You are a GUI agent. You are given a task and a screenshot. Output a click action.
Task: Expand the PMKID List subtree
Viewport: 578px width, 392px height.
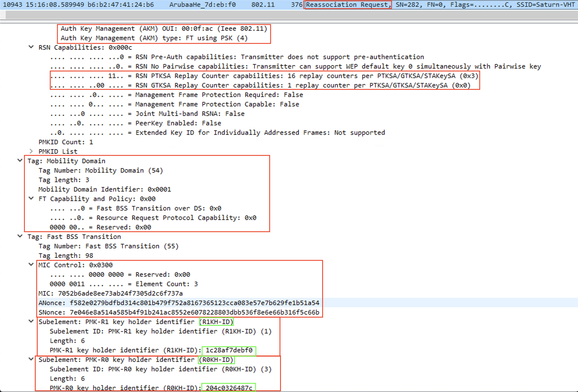(31, 151)
